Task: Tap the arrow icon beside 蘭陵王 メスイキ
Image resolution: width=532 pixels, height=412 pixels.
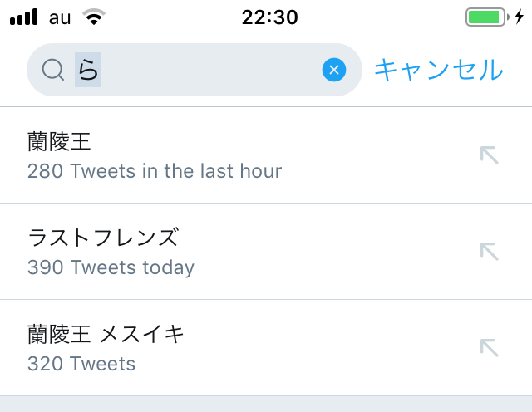Action: [x=490, y=348]
